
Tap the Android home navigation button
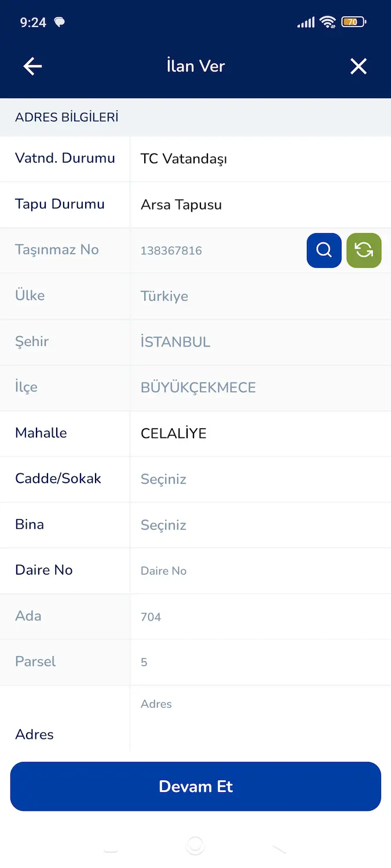[x=195, y=846]
